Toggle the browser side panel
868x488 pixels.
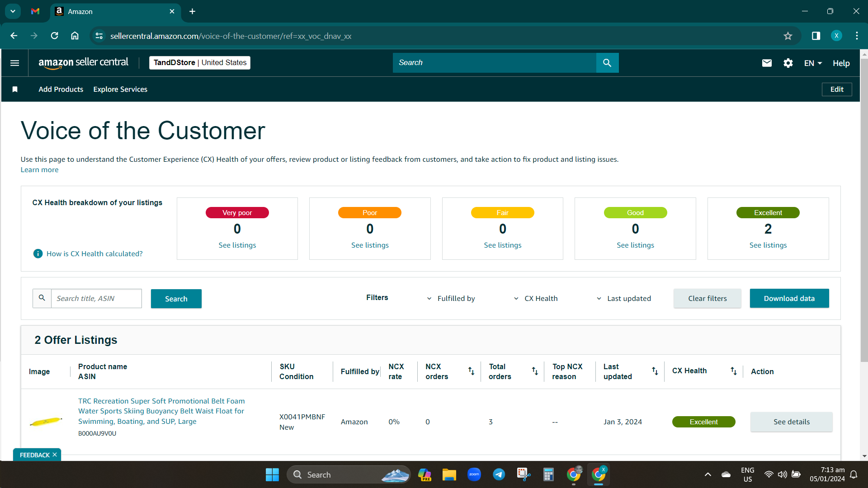816,36
